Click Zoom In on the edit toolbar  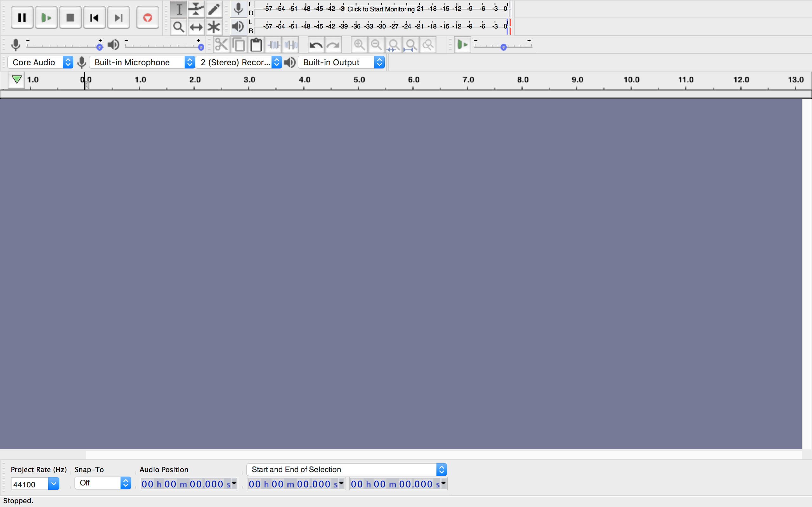pos(359,44)
